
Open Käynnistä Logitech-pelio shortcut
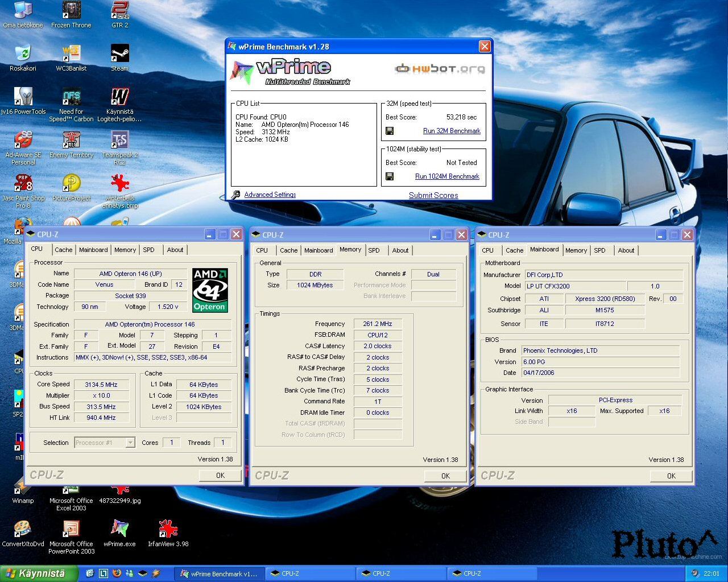point(119,105)
